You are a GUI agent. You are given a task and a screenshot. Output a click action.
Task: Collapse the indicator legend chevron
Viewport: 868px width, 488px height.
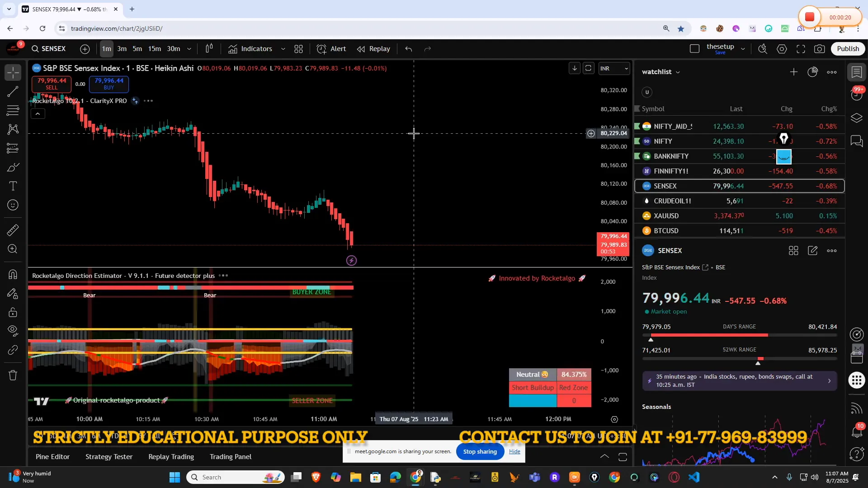pos(38,114)
